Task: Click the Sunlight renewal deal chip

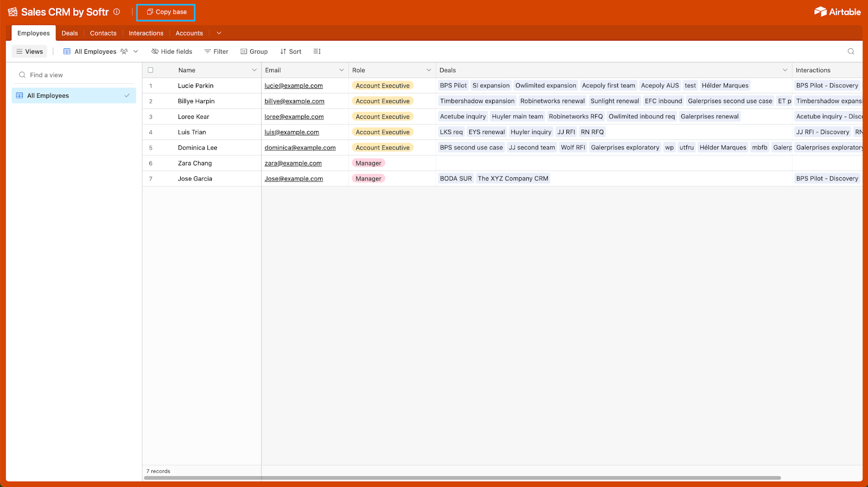Action: (x=615, y=101)
